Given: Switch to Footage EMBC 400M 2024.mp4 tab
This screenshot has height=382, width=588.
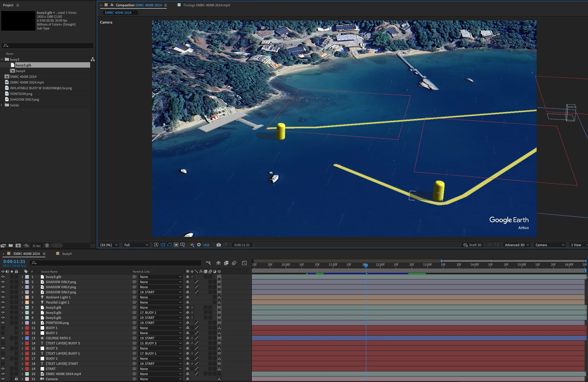Looking at the screenshot, I should point(206,5).
